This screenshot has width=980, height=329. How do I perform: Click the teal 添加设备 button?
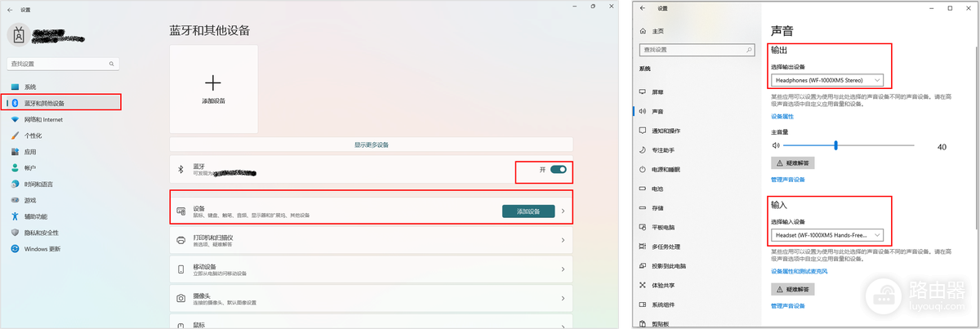[528, 211]
